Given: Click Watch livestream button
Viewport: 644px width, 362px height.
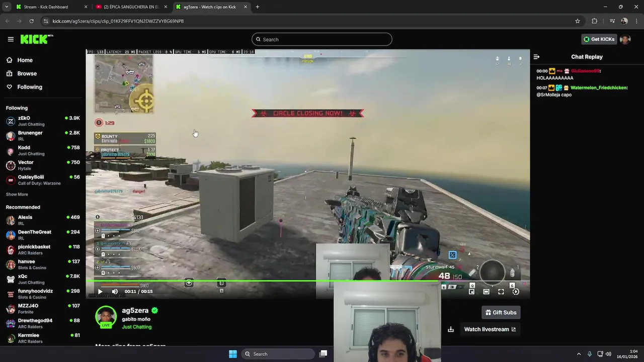Looking at the screenshot, I should 490,329.
